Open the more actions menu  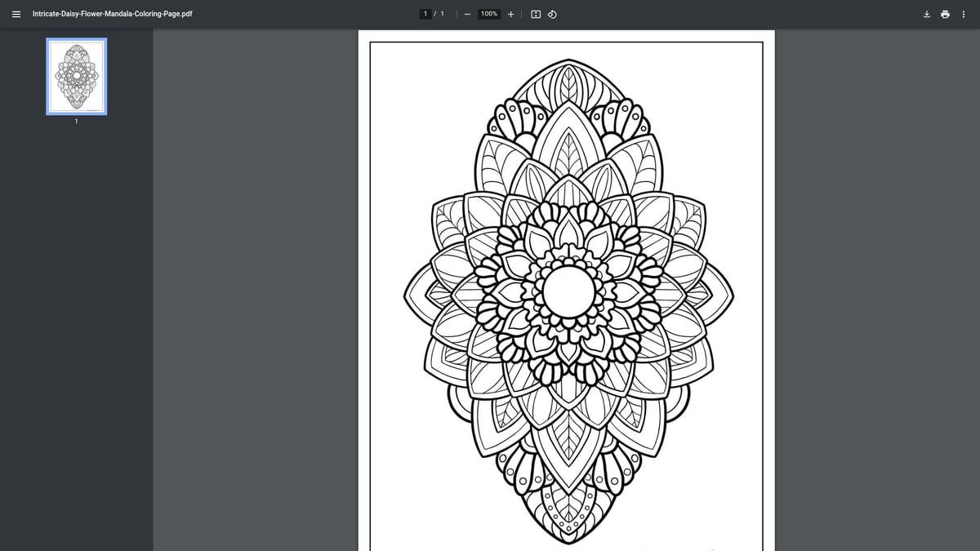(x=964, y=14)
